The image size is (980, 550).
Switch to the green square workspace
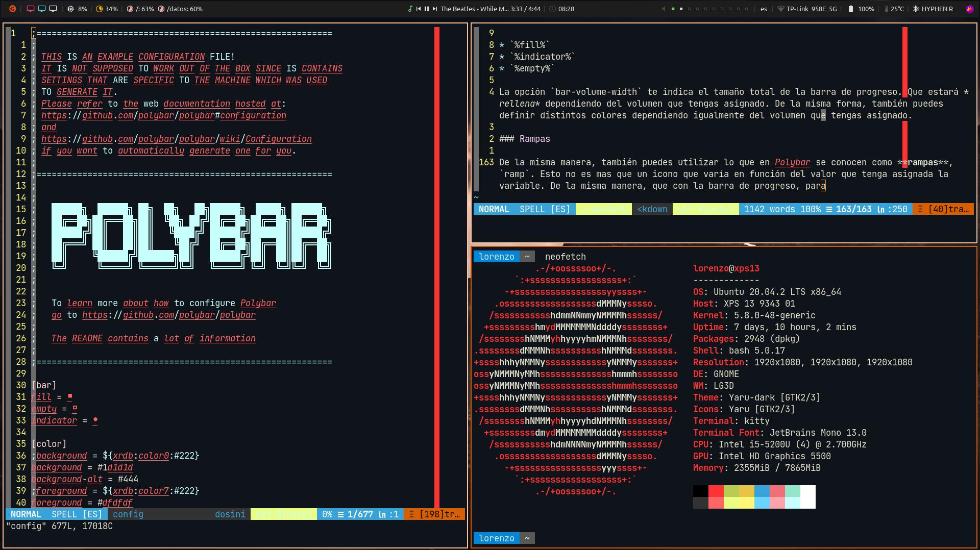point(673,9)
